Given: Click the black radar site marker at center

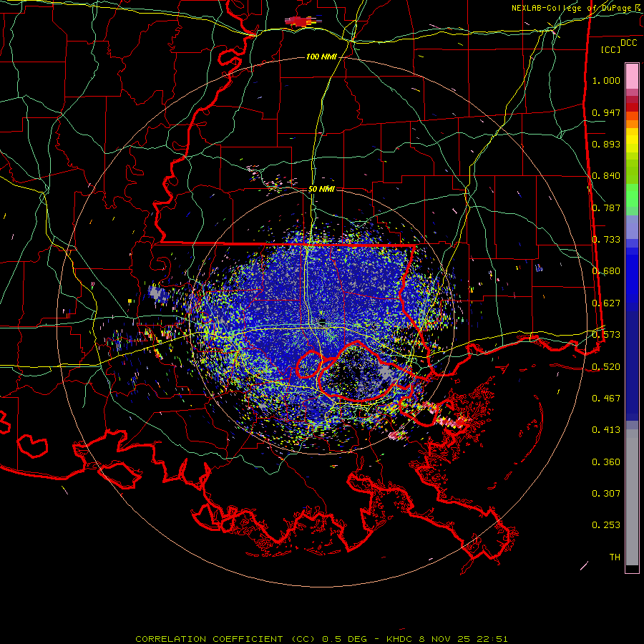Looking at the screenshot, I should (323, 321).
